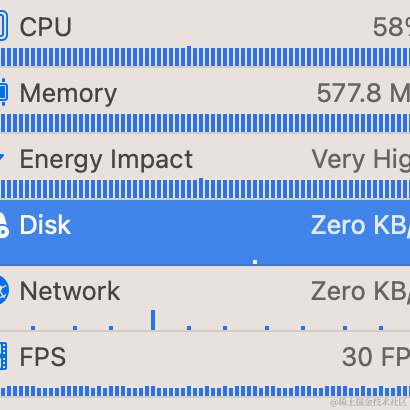Open the Energy Impact report
The height and width of the screenshot is (410, 410).
[x=205, y=166]
